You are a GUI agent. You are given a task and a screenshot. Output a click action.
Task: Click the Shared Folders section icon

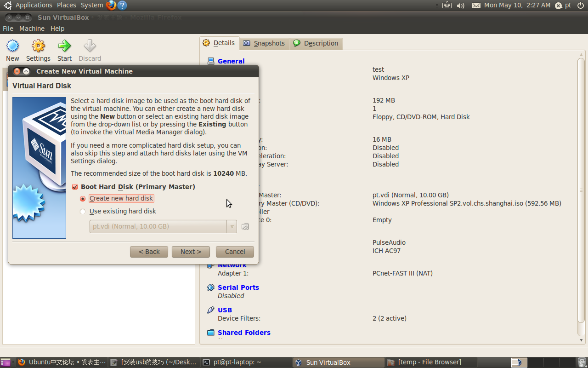point(211,333)
